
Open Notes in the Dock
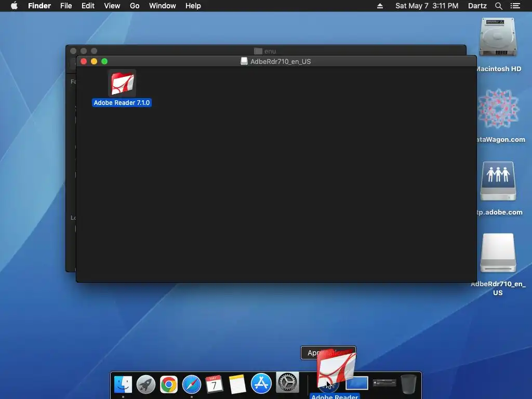coord(237,384)
